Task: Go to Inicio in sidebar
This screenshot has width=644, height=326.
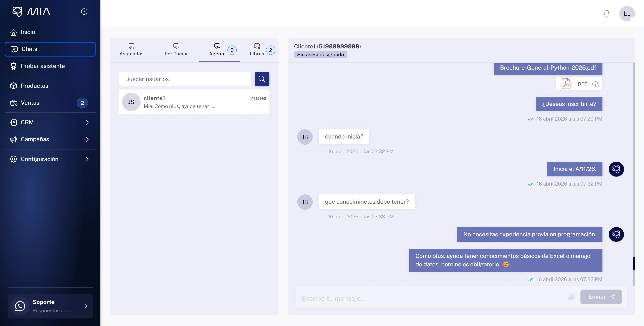Action: click(x=50, y=32)
